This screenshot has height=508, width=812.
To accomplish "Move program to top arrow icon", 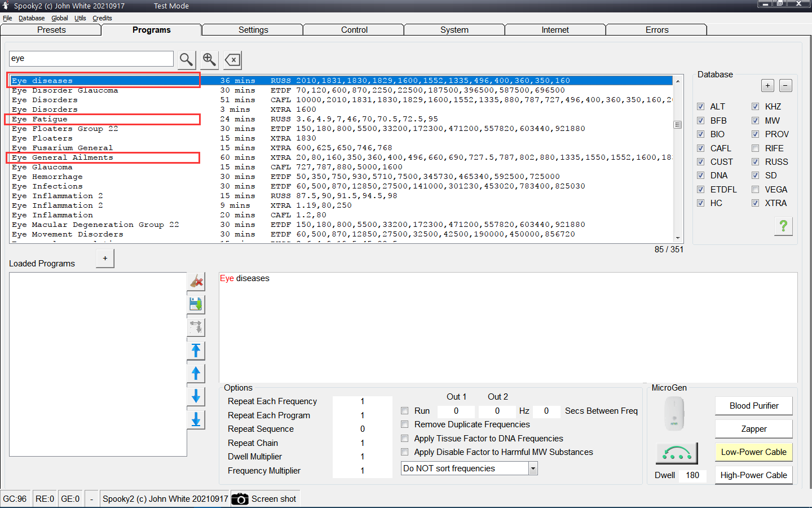I will [x=196, y=351].
